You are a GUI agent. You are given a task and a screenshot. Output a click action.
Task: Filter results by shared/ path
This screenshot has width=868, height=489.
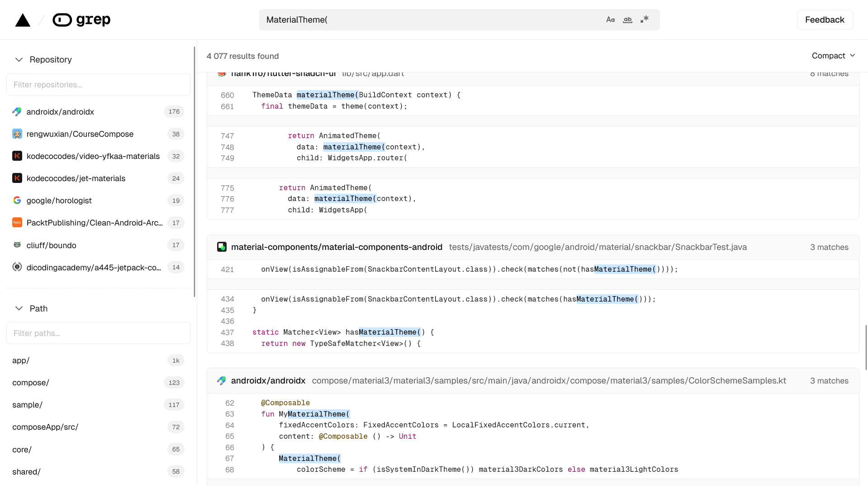98,471
